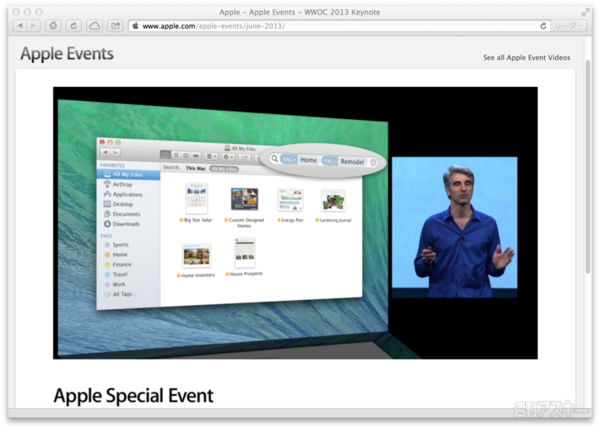
Task: Click the presenter video inset
Action: click(x=455, y=227)
